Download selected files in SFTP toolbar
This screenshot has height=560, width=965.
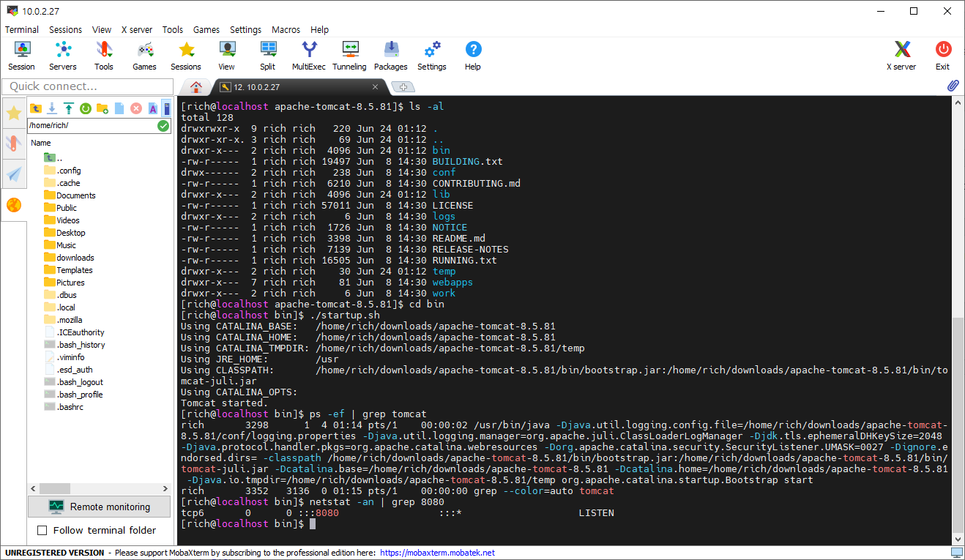pyautogui.click(x=52, y=108)
